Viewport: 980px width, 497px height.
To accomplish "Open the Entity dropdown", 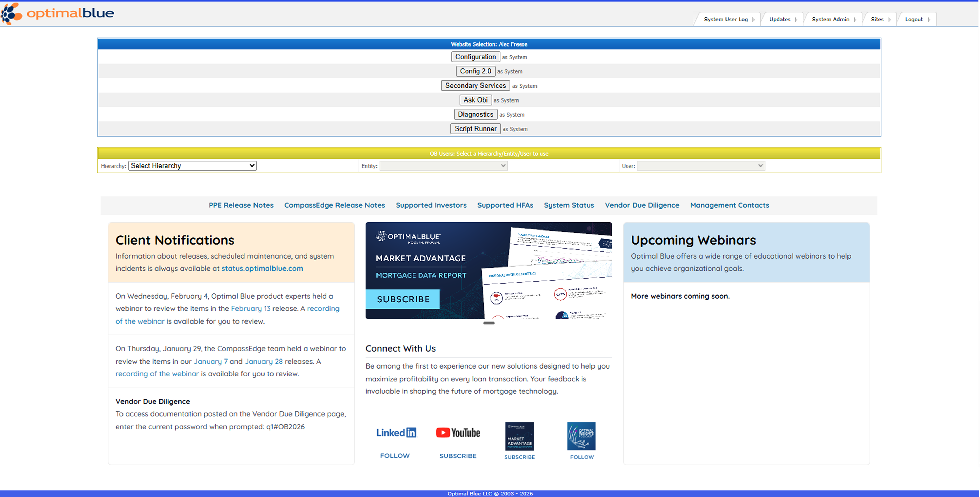I will point(443,165).
